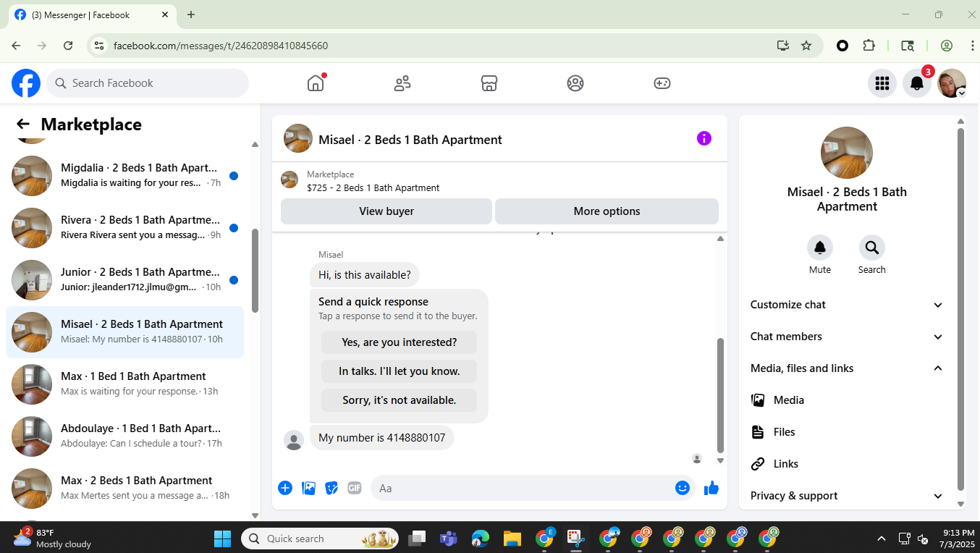Go back using the Marketplace back arrow
The image size is (980, 553).
[x=23, y=124]
